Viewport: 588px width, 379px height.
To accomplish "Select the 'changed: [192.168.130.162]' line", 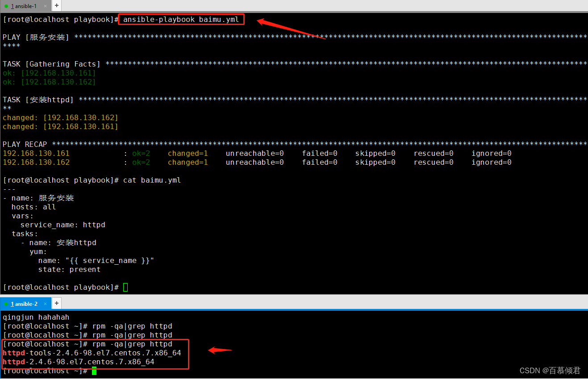I will 60,118.
